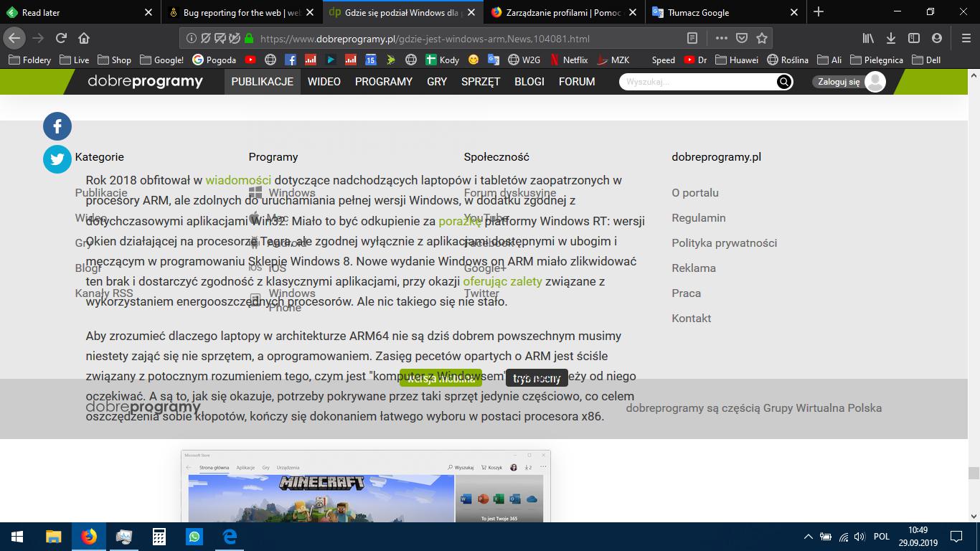Image resolution: width=980 pixels, height=551 pixels.
Task: Open the Firefox Library (bookshelf icon)
Action: 867,38
